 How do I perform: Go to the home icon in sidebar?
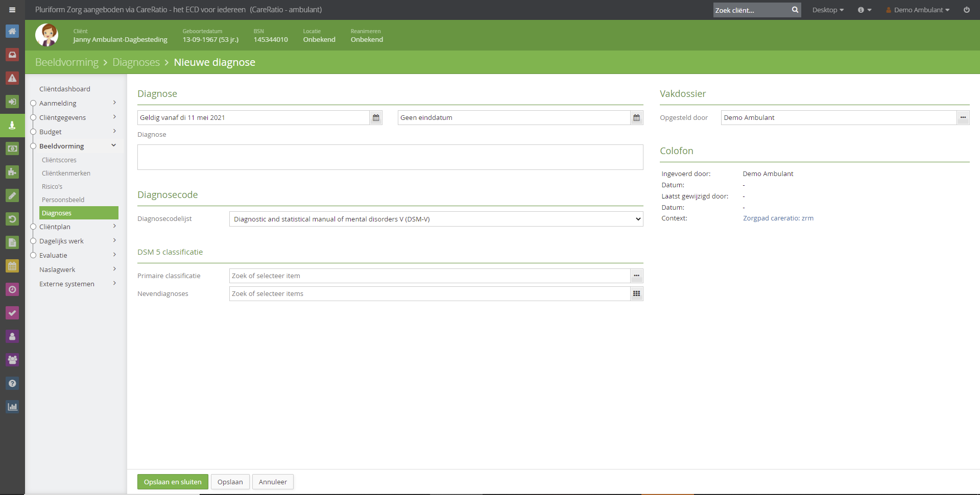(12, 31)
